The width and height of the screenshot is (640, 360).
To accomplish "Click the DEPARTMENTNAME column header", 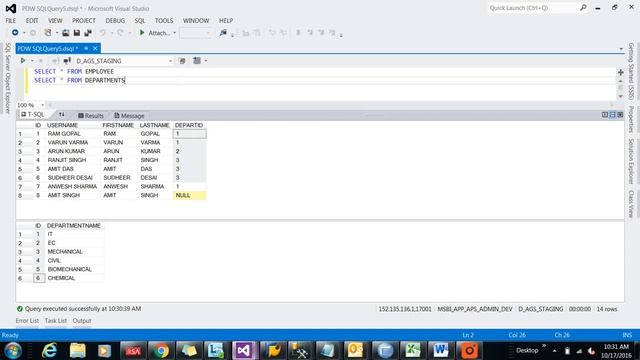I will pyautogui.click(x=74, y=226).
